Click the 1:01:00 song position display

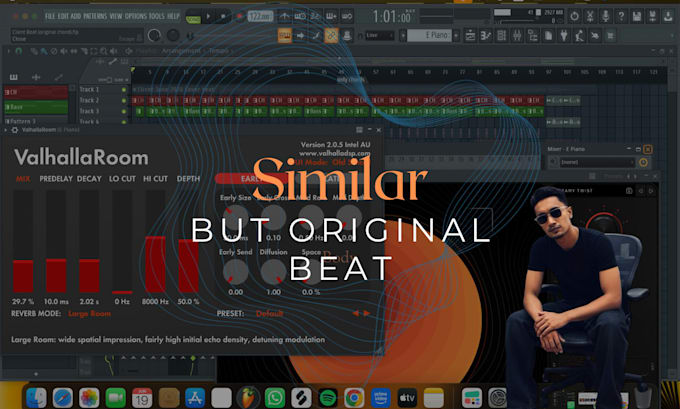[x=392, y=17]
